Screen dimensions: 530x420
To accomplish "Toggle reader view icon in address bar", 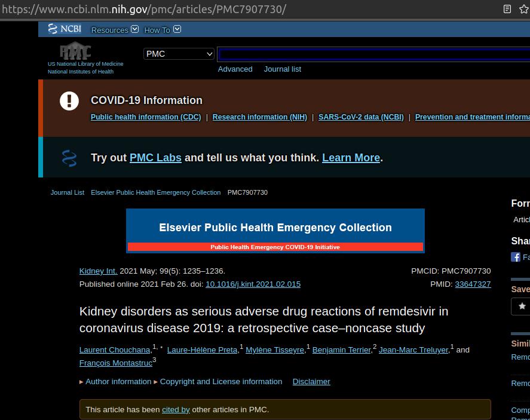I will click(x=507, y=9).
